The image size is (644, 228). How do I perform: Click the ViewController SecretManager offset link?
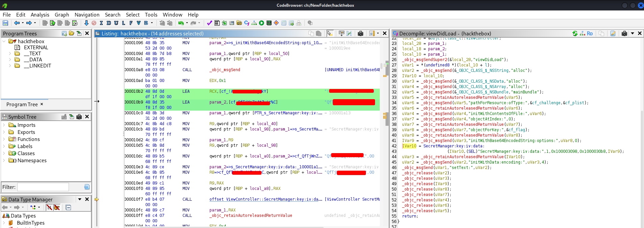coord(266,199)
